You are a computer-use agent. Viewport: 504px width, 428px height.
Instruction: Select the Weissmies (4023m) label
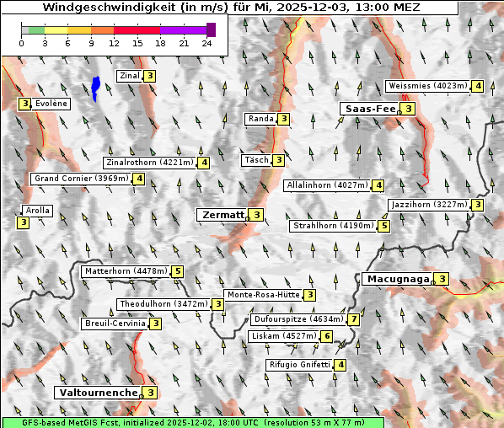tap(428, 86)
